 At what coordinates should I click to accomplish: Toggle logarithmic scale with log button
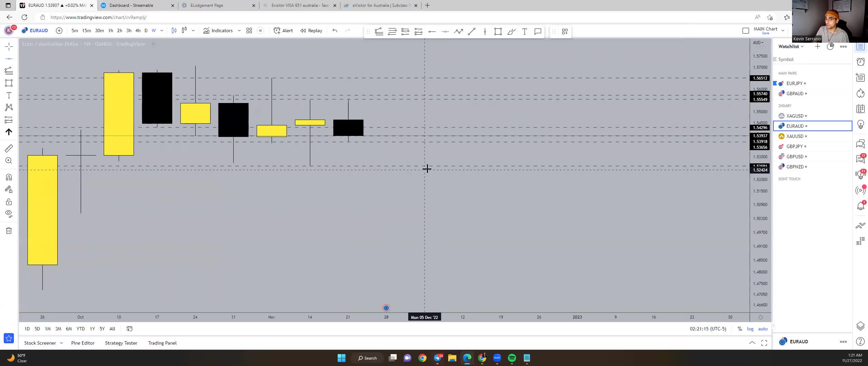(x=751, y=329)
